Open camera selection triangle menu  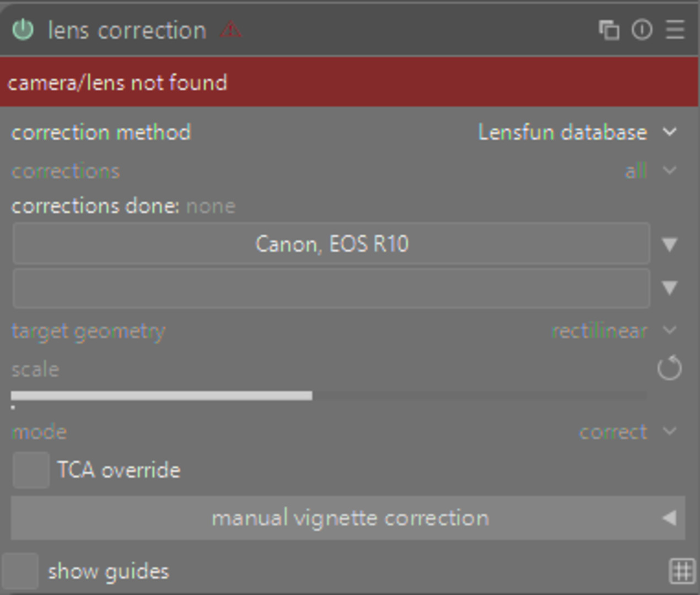click(x=669, y=245)
